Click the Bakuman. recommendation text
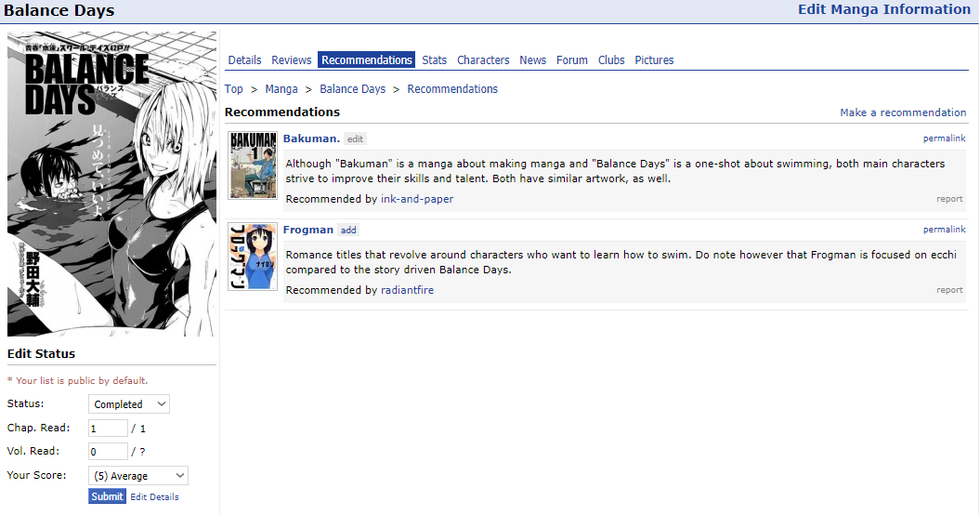Image resolution: width=980 pixels, height=515 pixels. point(616,171)
